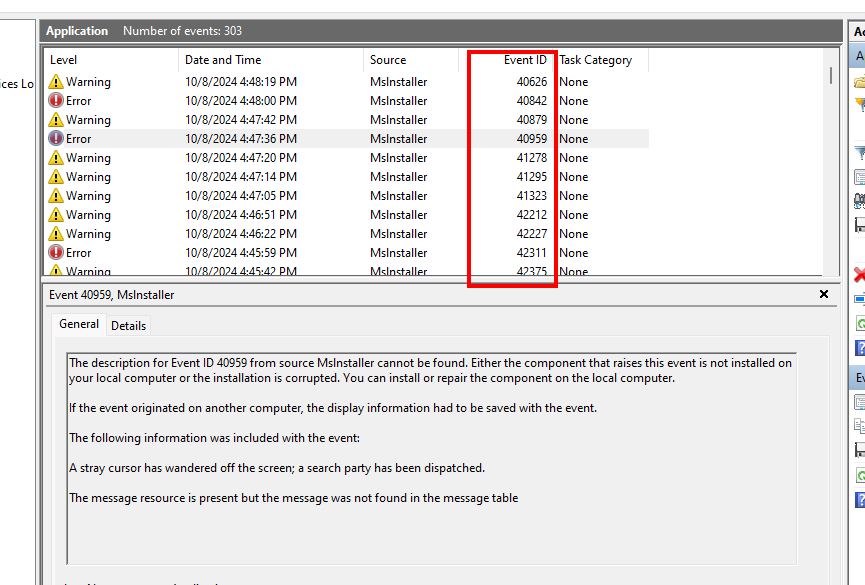Sort by Task Category column header
The width and height of the screenshot is (865, 585).
601,60
